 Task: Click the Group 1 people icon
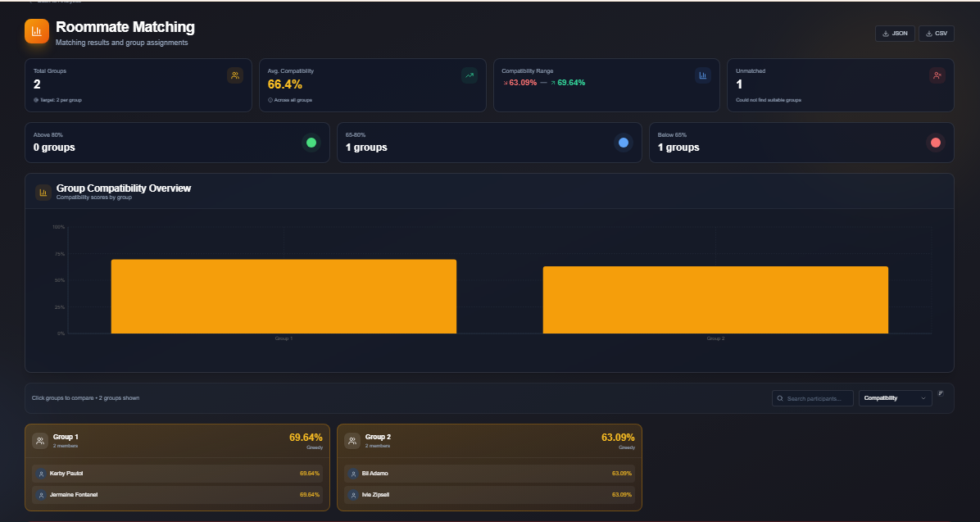(x=40, y=441)
